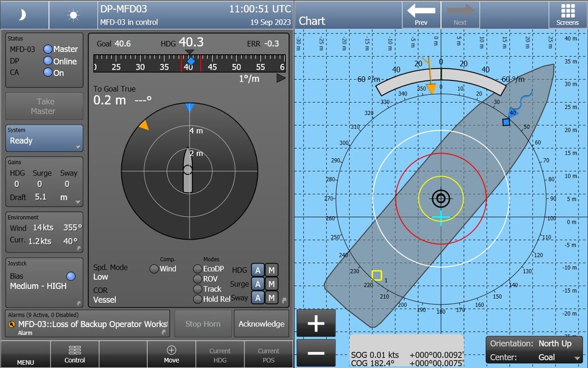The height and width of the screenshot is (368, 588).
Task: Click the Move crosshair icon
Action: pyautogui.click(x=171, y=354)
